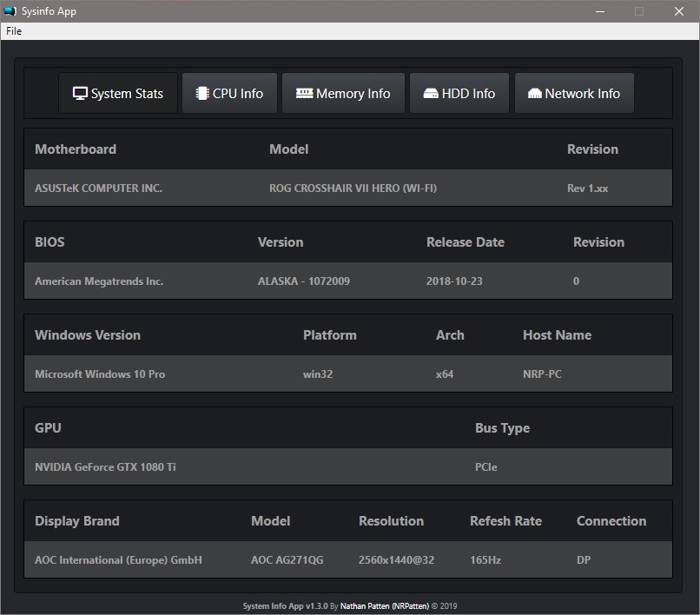Go to the Memory Info tab label

point(353,93)
